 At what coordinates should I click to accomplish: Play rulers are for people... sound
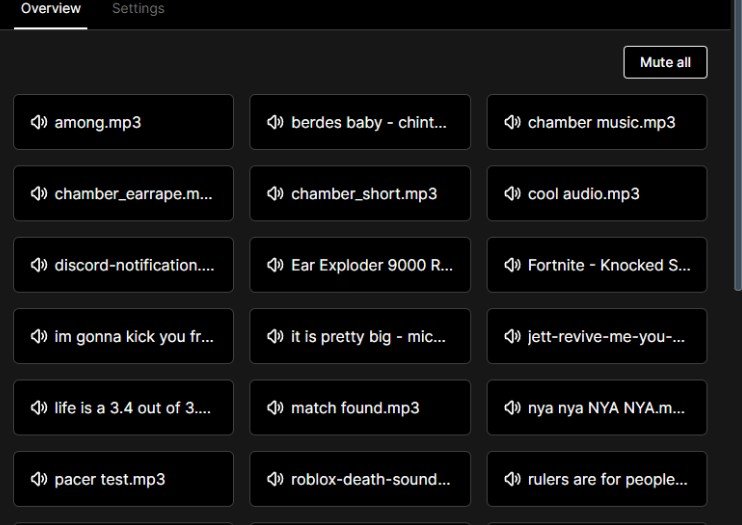[x=597, y=479]
